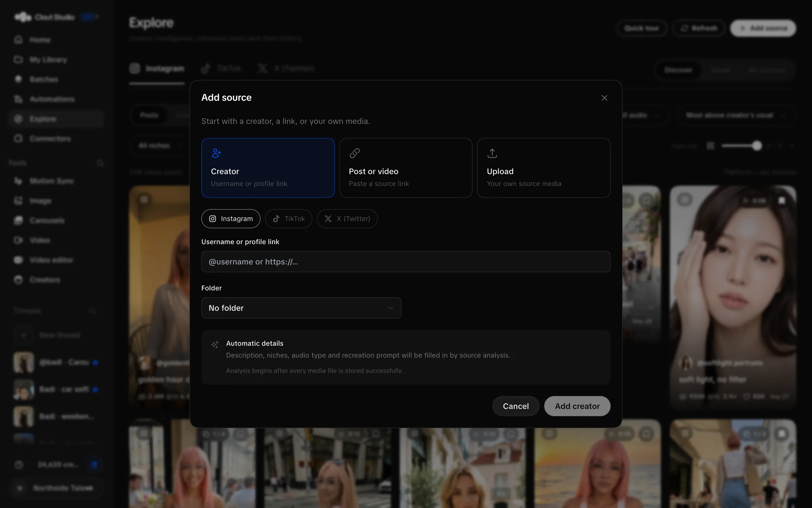Screen dimensions: 812x508
Task: Select the X (Twitter) platform chip
Action: point(347,219)
